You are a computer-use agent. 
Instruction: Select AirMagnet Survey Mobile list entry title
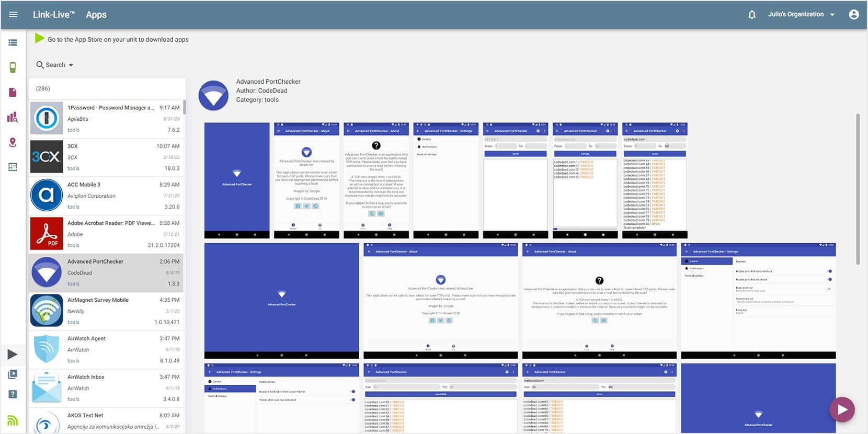[98, 300]
